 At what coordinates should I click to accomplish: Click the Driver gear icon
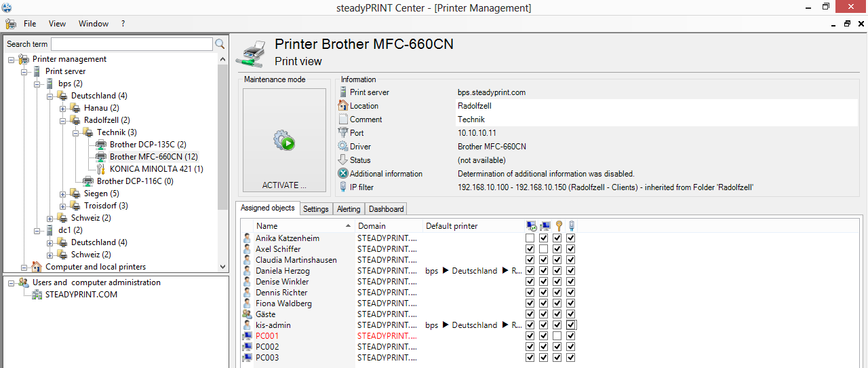click(343, 147)
